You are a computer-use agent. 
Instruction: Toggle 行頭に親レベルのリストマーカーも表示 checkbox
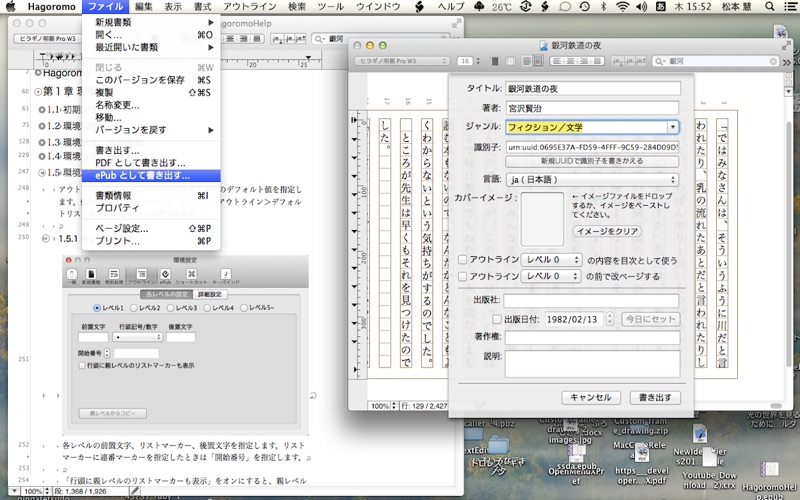(82, 365)
